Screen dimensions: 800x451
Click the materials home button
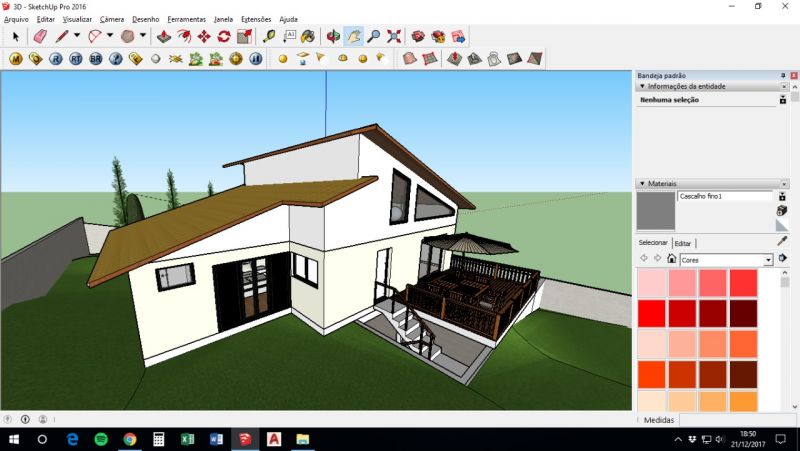tap(671, 259)
